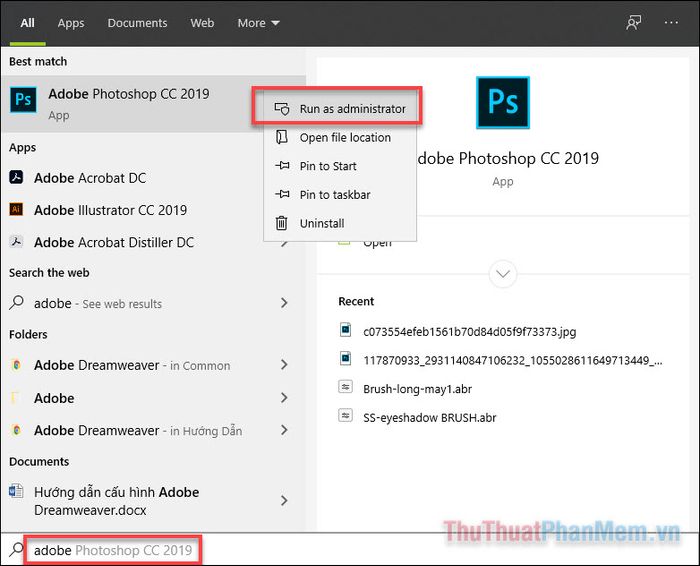Click the pin icon beside Pin to Start
This screenshot has height=566, width=700.
pyautogui.click(x=282, y=166)
